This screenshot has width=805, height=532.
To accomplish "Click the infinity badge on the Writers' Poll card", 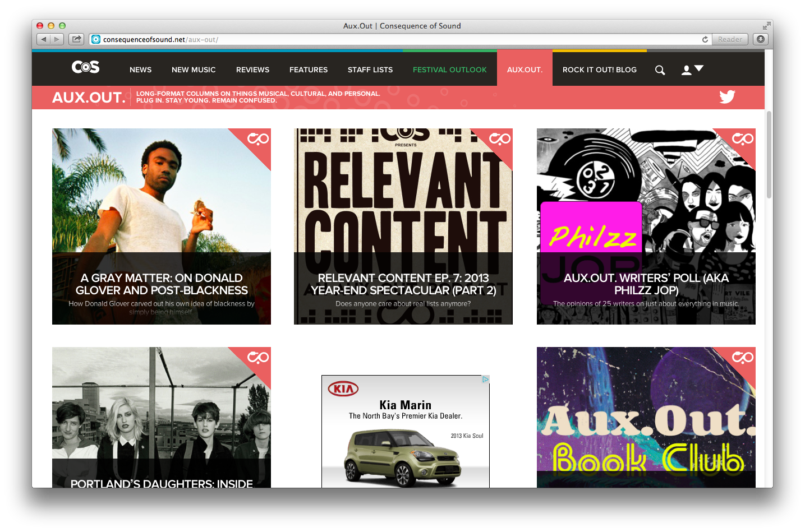I will [743, 138].
